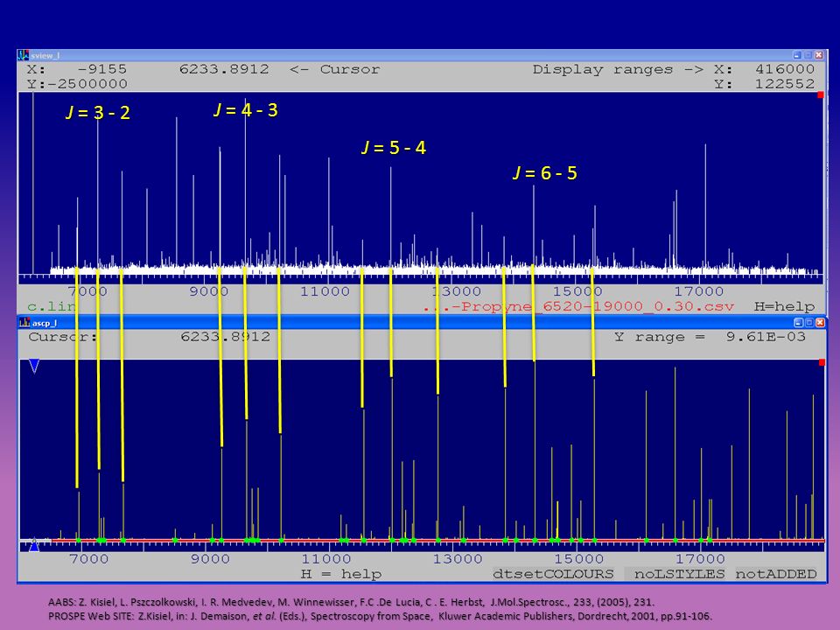
Task: Click the sview_l cursor value 6233.8912
Action: 224,69
